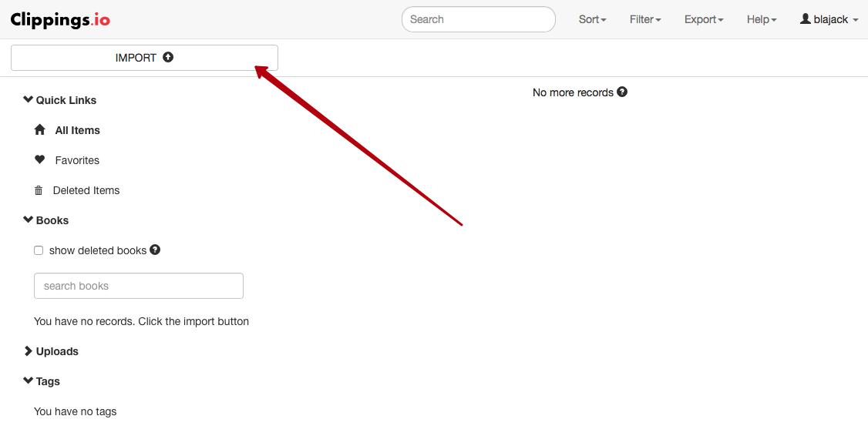
Task: Open the Help menu
Action: [x=761, y=19]
